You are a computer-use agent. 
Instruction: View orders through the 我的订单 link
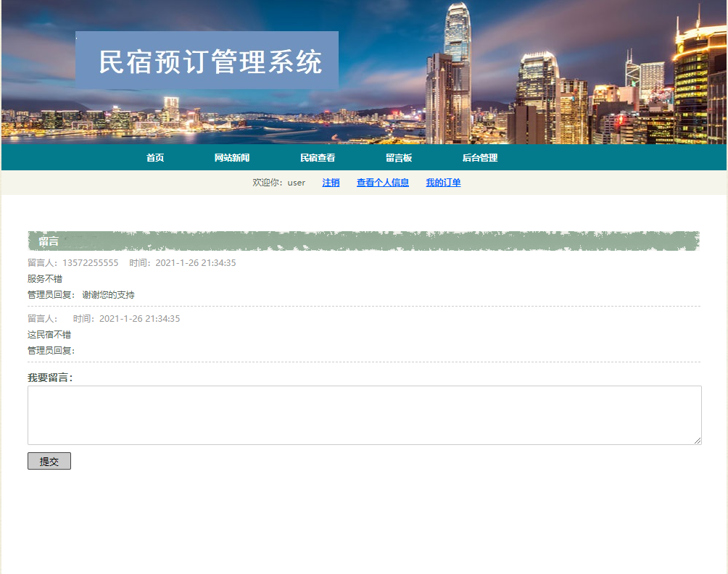(443, 183)
